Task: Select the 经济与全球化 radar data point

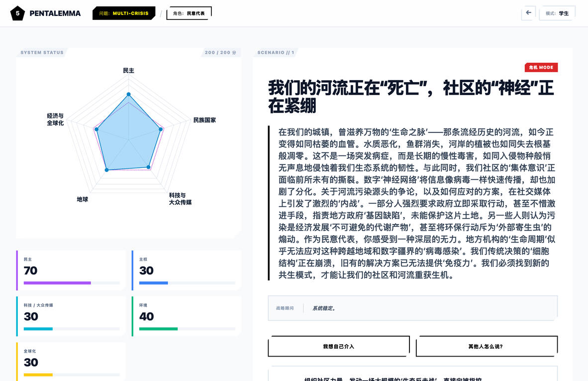Action: pyautogui.click(x=97, y=129)
